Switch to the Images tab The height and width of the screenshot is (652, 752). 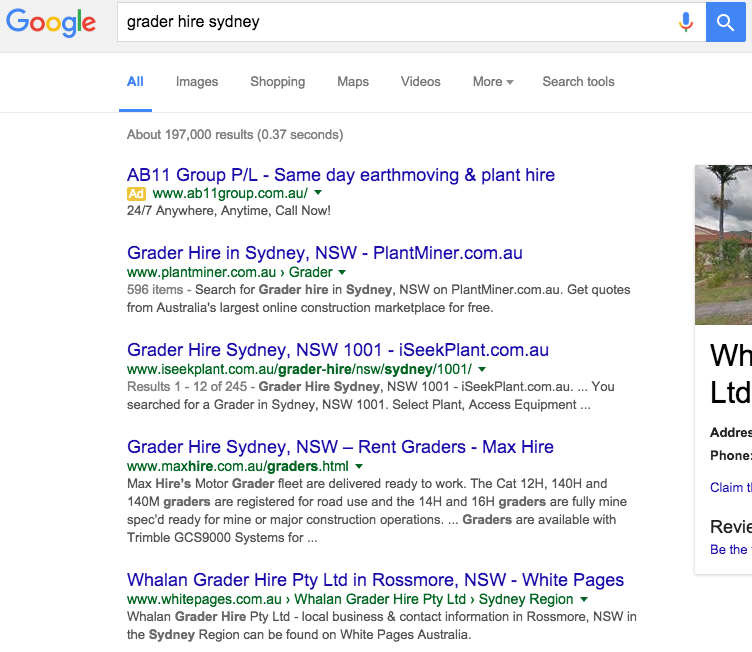[x=197, y=82]
